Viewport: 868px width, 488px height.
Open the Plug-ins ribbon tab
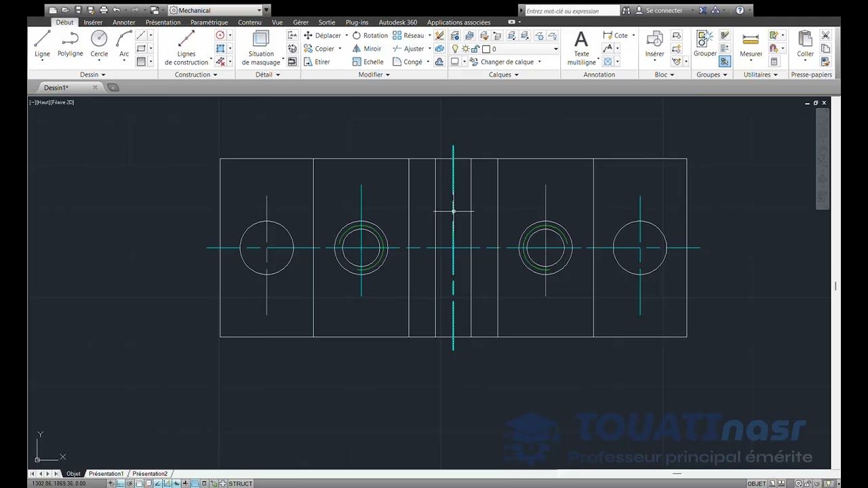tap(357, 22)
